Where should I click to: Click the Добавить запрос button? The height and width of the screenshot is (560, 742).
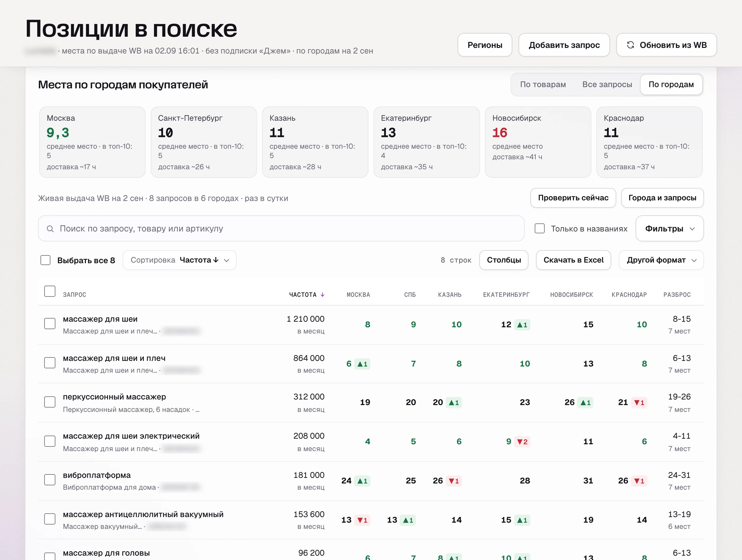coord(564,45)
